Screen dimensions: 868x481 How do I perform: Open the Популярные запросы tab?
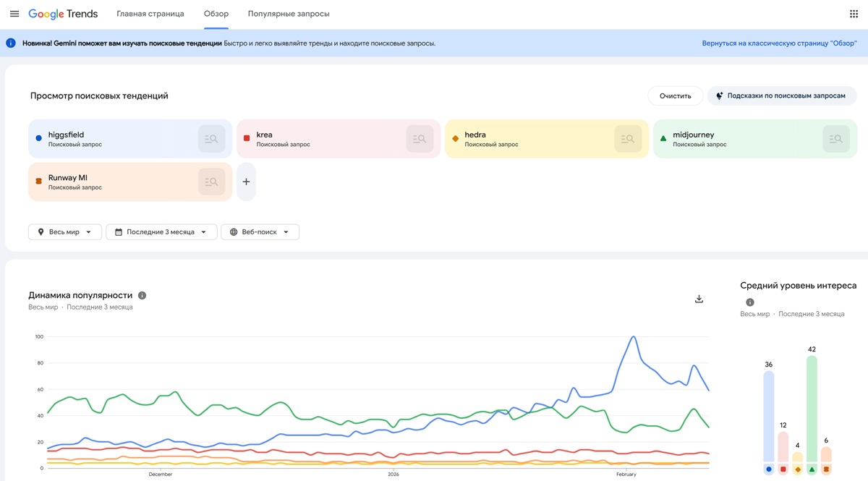[x=289, y=14]
